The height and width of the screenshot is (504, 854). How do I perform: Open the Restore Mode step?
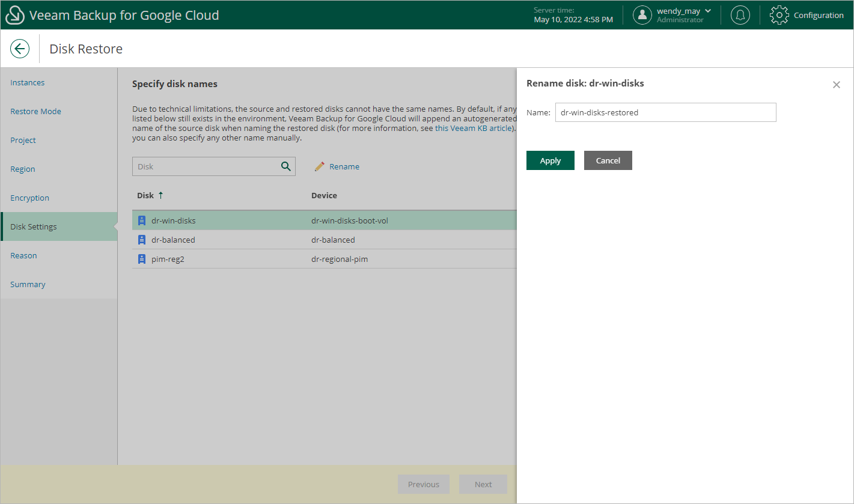point(35,111)
